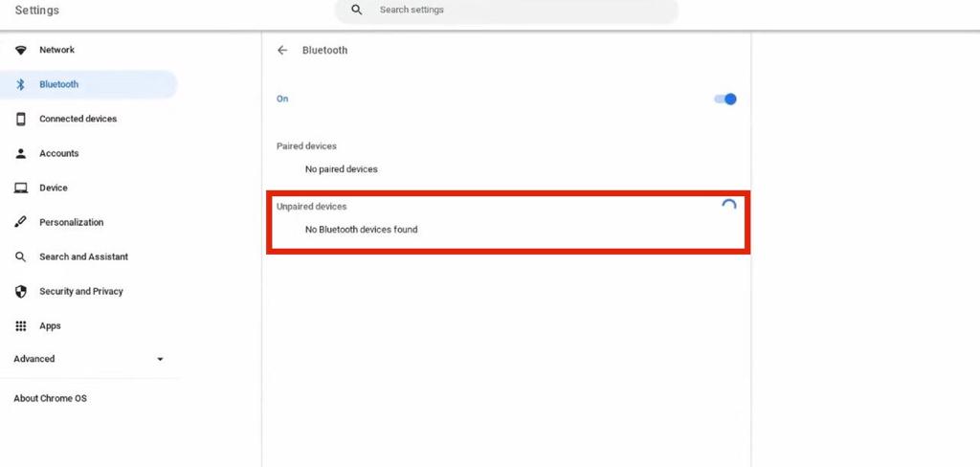Open About Chrome OS page
Screen dimensions: 980x467
(x=50, y=398)
